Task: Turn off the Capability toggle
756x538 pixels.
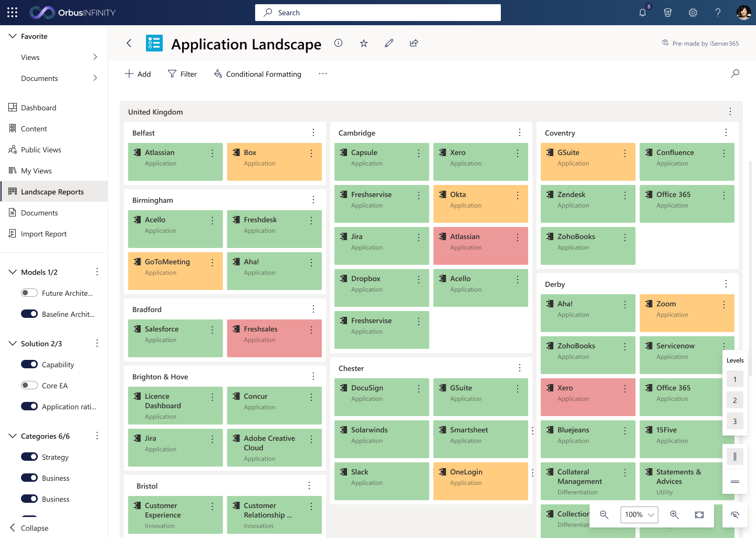Action: pyautogui.click(x=29, y=364)
